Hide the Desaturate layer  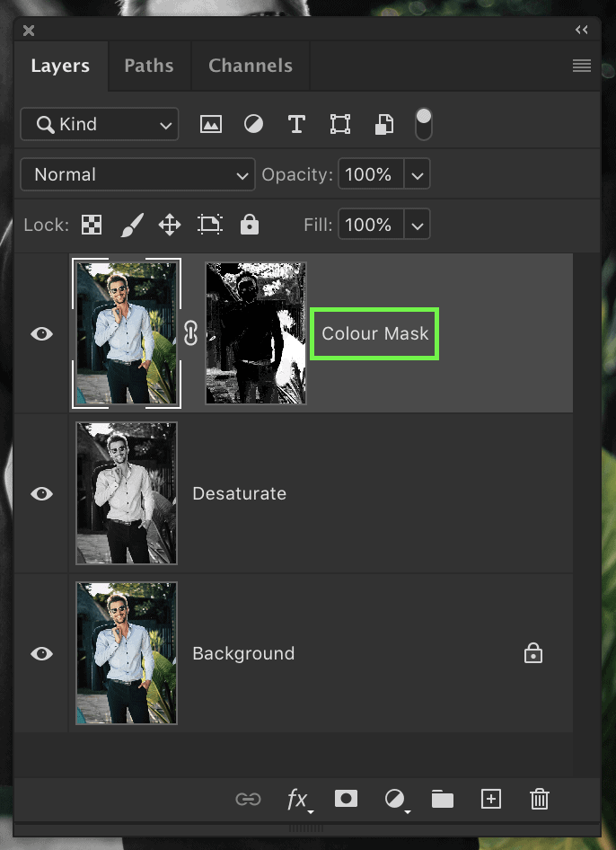41,493
